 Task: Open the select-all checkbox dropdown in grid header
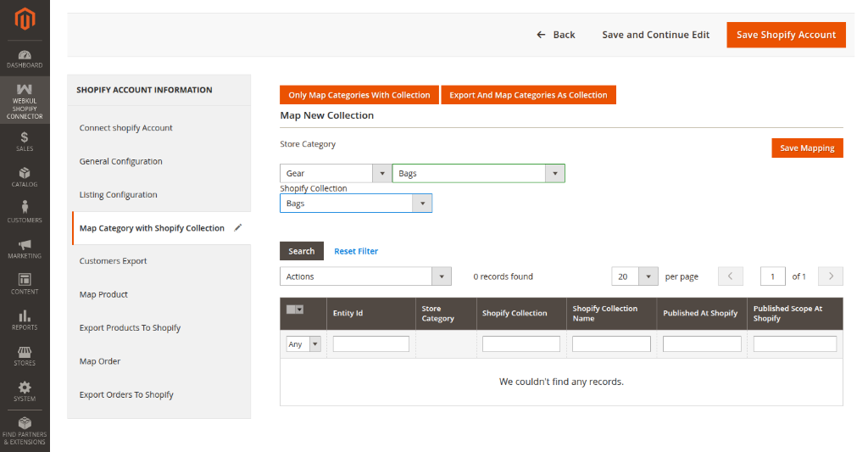click(295, 310)
